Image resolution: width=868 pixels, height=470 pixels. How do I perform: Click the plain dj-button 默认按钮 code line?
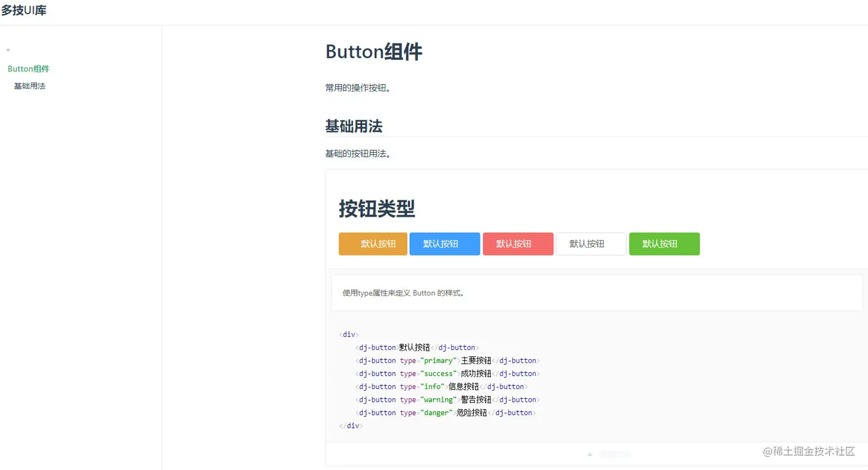coord(417,348)
